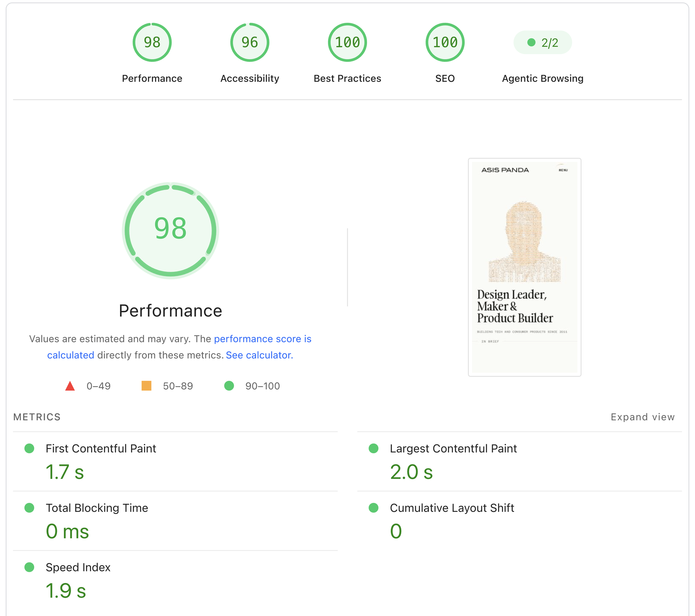Jump to the Best Practices category label

pos(347,79)
